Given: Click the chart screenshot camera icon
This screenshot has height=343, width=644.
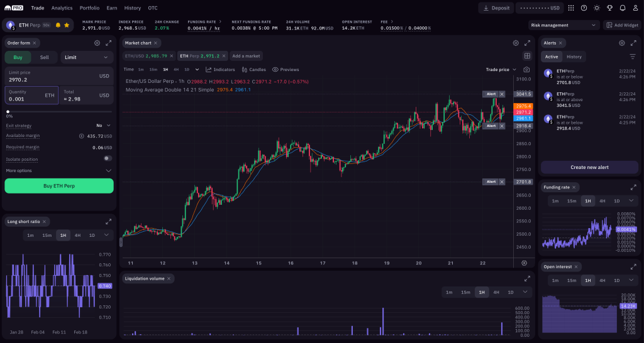Looking at the screenshot, I should click(x=526, y=70).
